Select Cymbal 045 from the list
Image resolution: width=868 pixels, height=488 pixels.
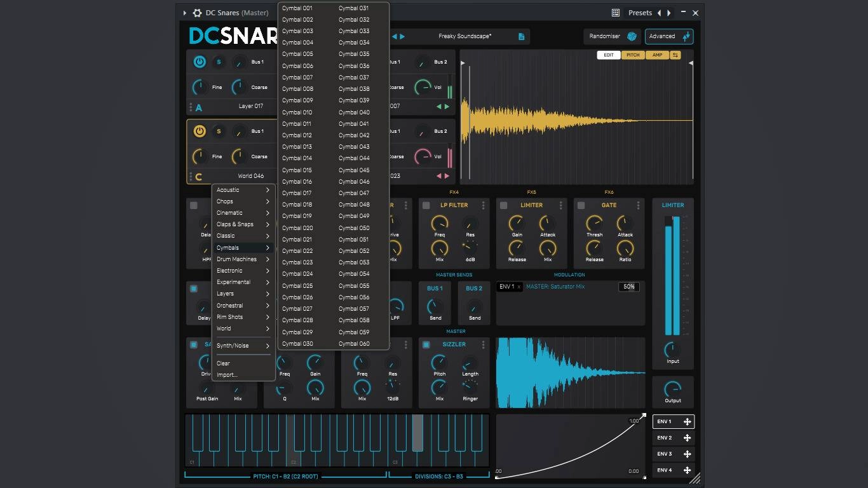point(354,170)
